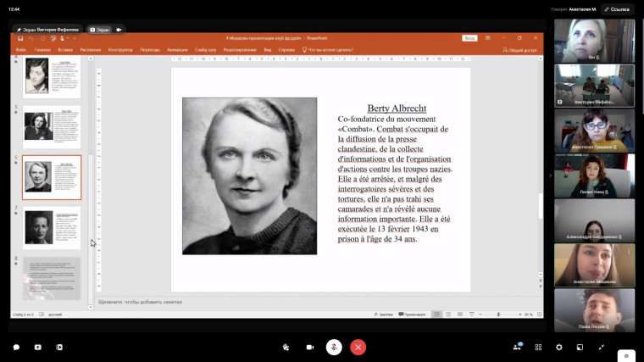Image resolution: width=644 pixels, height=362 pixels.
Task: Open the Переходы ribbon tab
Action: [150, 50]
